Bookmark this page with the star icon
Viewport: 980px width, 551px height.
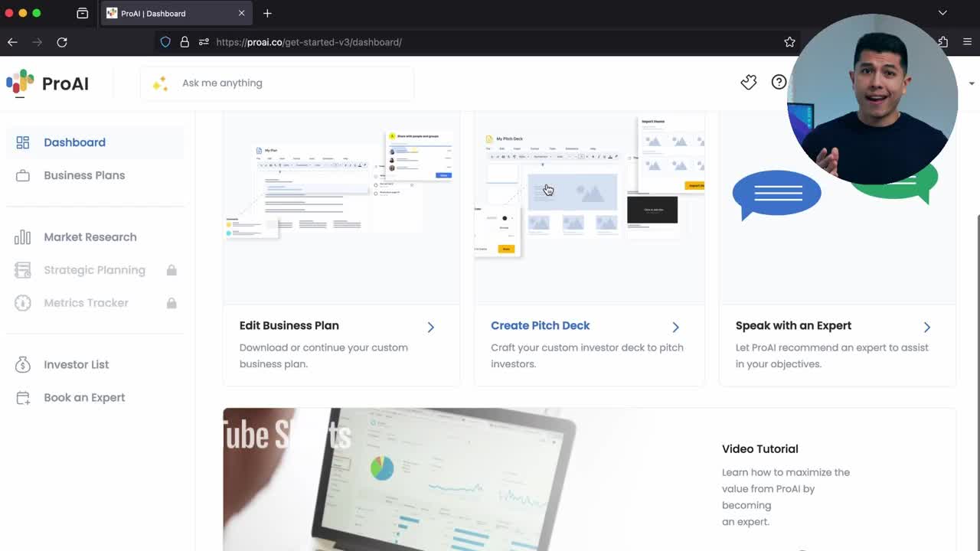pos(789,42)
